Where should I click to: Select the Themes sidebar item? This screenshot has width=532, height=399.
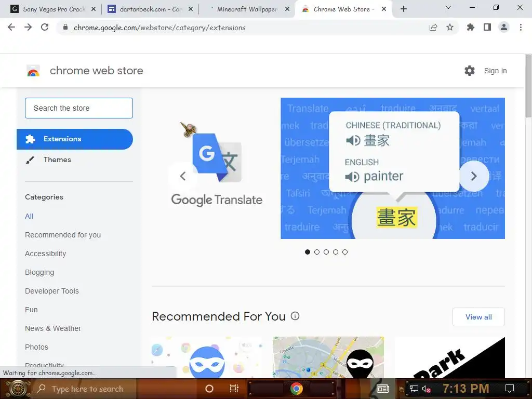pos(57,160)
